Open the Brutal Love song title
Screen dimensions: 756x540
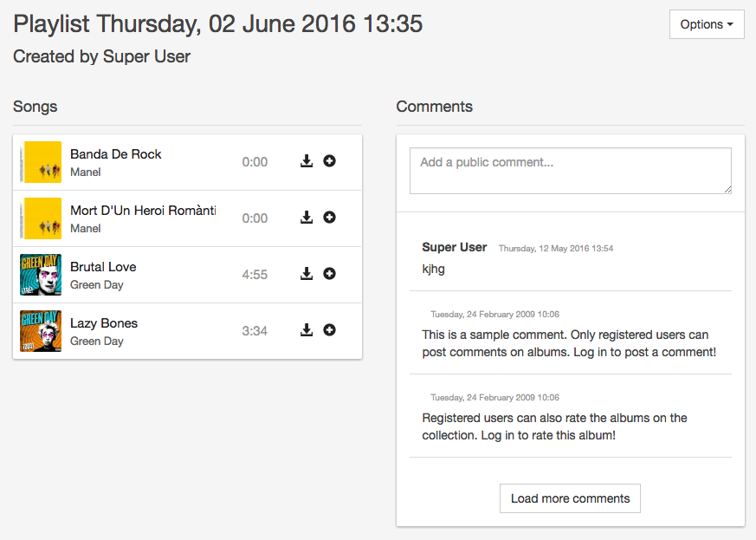point(103,267)
